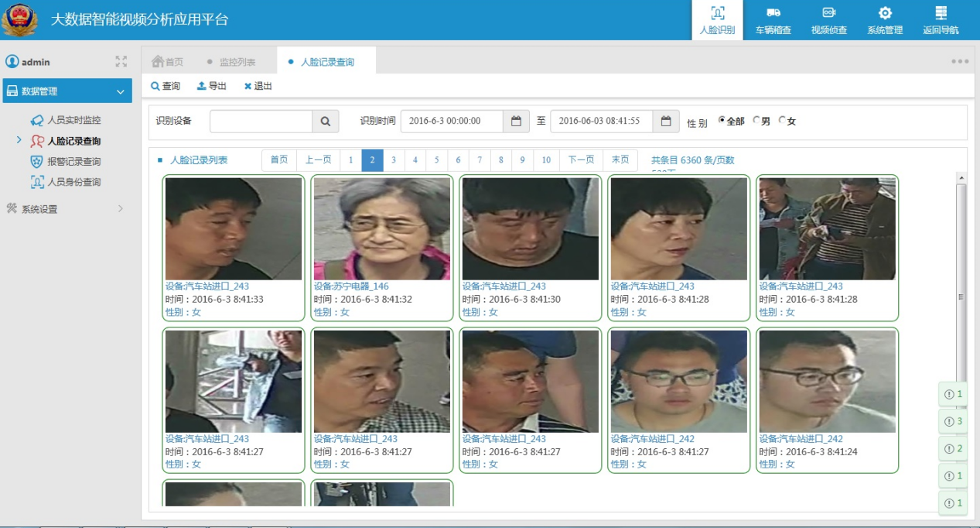Switch to the 首页 home tab
The height and width of the screenshot is (528, 980).
pos(168,62)
